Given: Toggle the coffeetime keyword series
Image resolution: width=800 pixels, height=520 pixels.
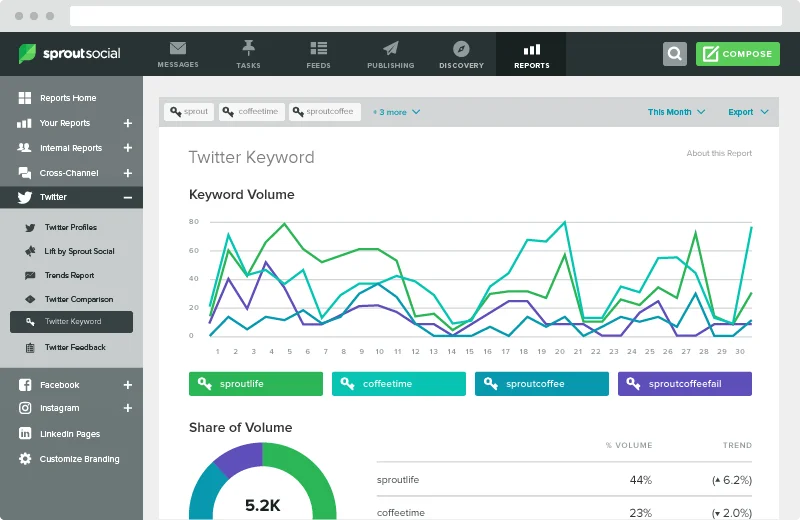Looking at the screenshot, I should [x=399, y=384].
